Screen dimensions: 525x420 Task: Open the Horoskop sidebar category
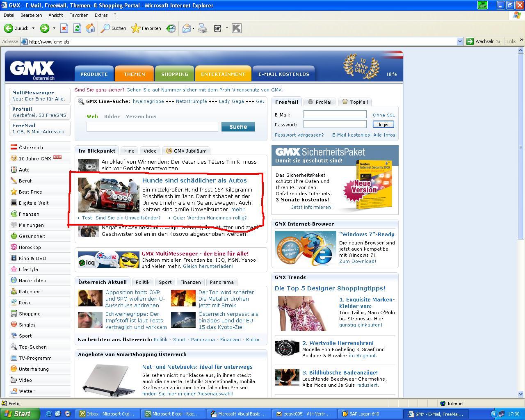[x=40, y=247]
